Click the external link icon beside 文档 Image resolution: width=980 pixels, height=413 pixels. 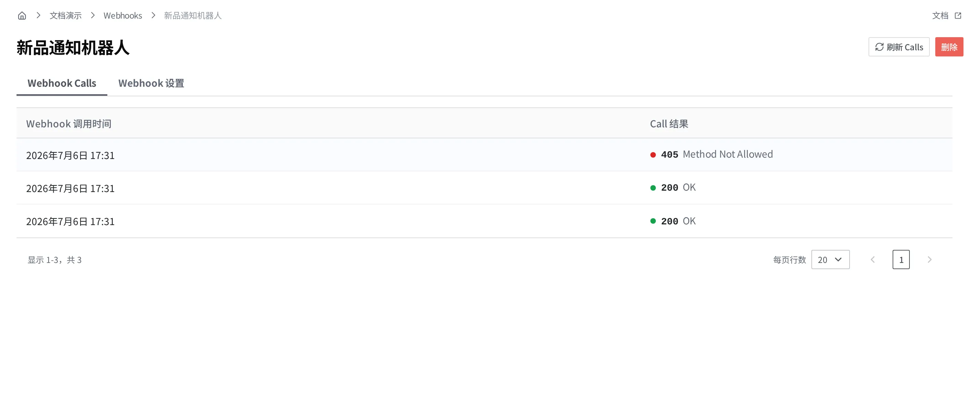pos(958,15)
